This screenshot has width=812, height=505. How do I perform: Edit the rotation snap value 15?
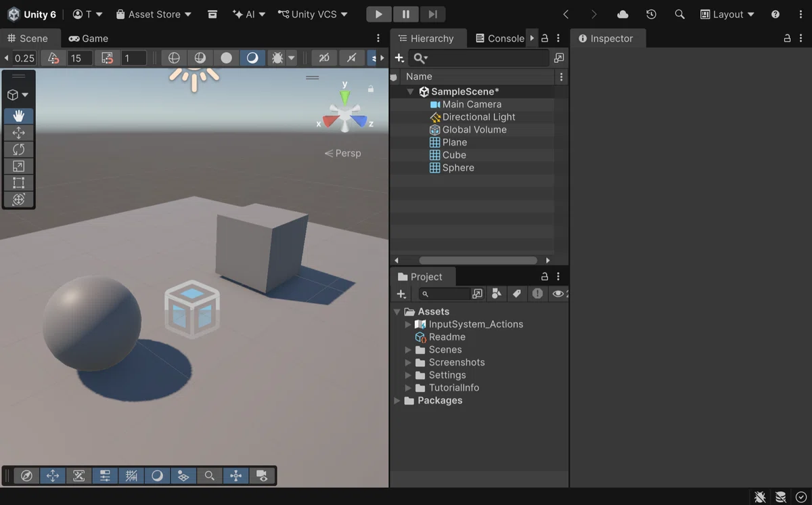tap(80, 58)
